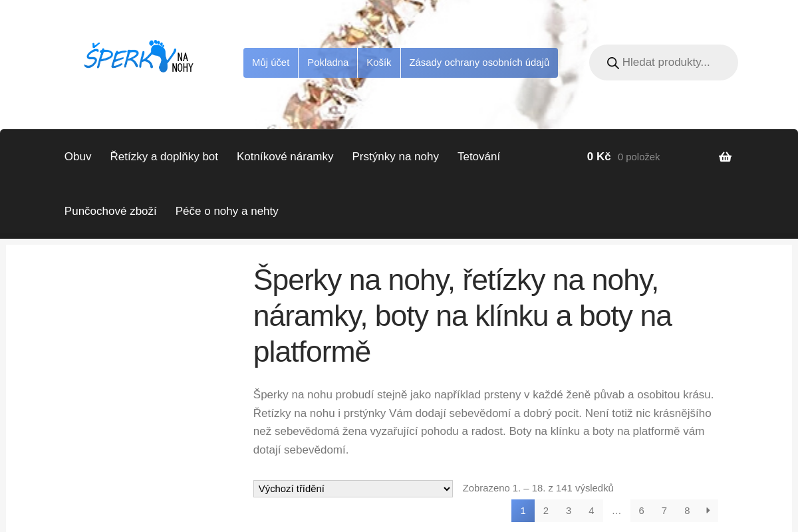Open the Můj účet link
The height and width of the screenshot is (532, 798).
point(271,63)
